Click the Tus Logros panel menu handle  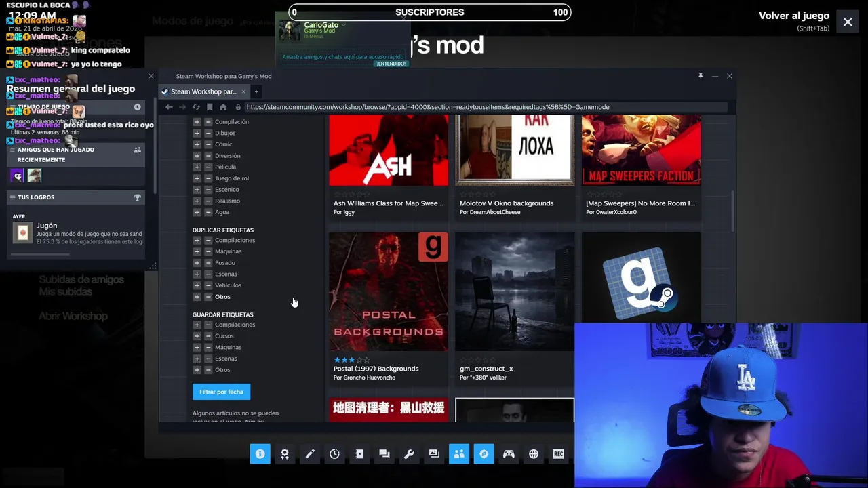(x=12, y=197)
